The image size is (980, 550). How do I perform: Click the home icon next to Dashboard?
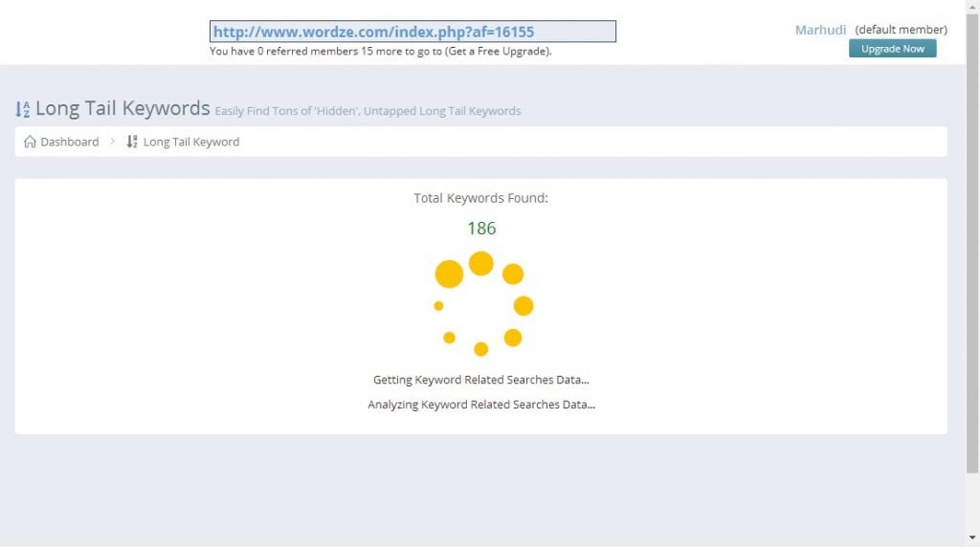pyautogui.click(x=30, y=142)
